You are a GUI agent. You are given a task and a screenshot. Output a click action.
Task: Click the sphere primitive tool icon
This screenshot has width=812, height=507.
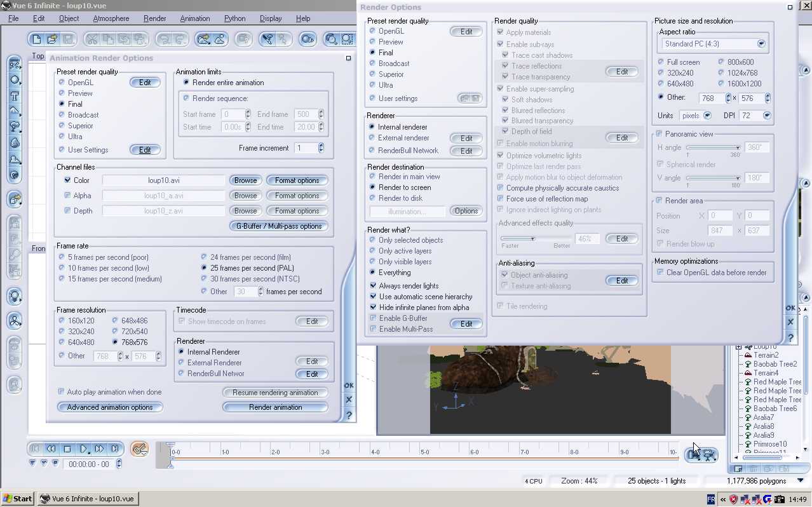coord(15,80)
